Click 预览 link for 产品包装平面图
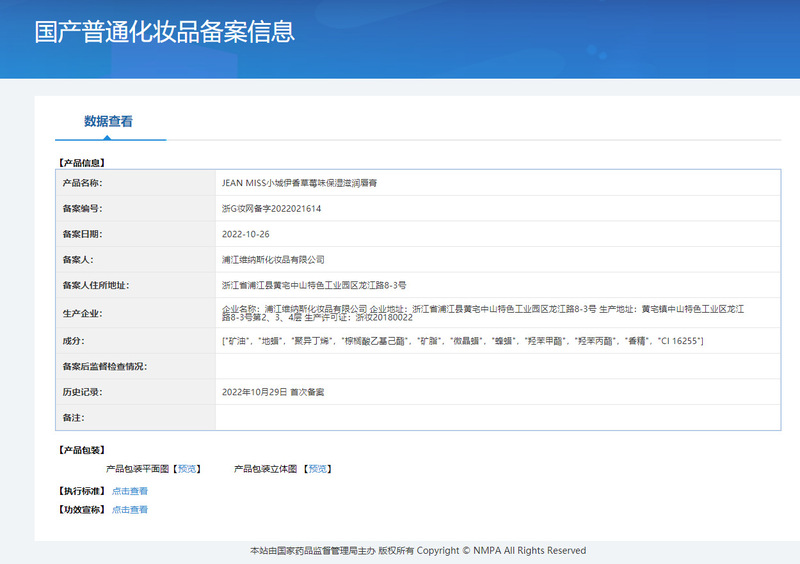 (186, 468)
